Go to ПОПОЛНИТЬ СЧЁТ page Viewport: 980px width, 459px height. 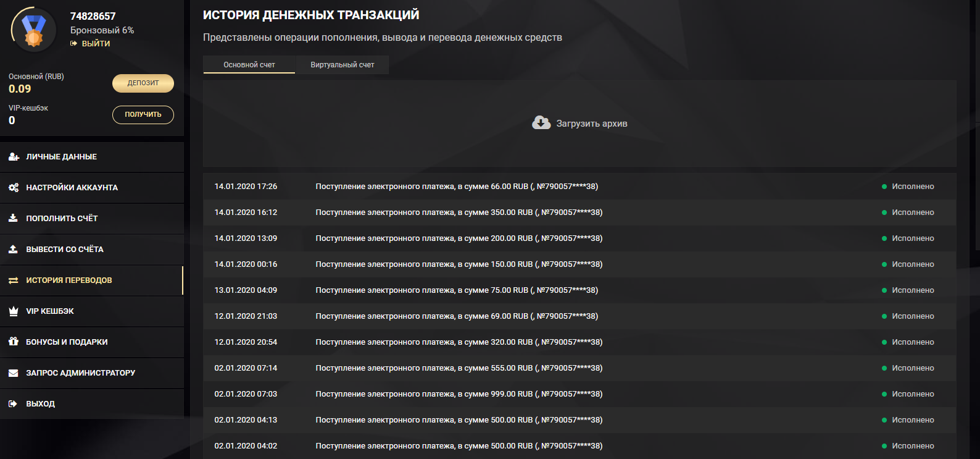(92, 219)
